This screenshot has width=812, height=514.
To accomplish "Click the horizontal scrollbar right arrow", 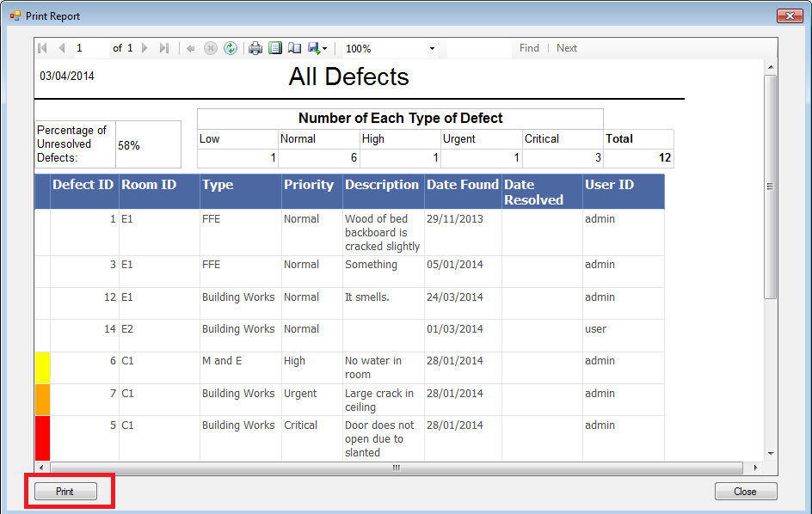I will pos(755,468).
